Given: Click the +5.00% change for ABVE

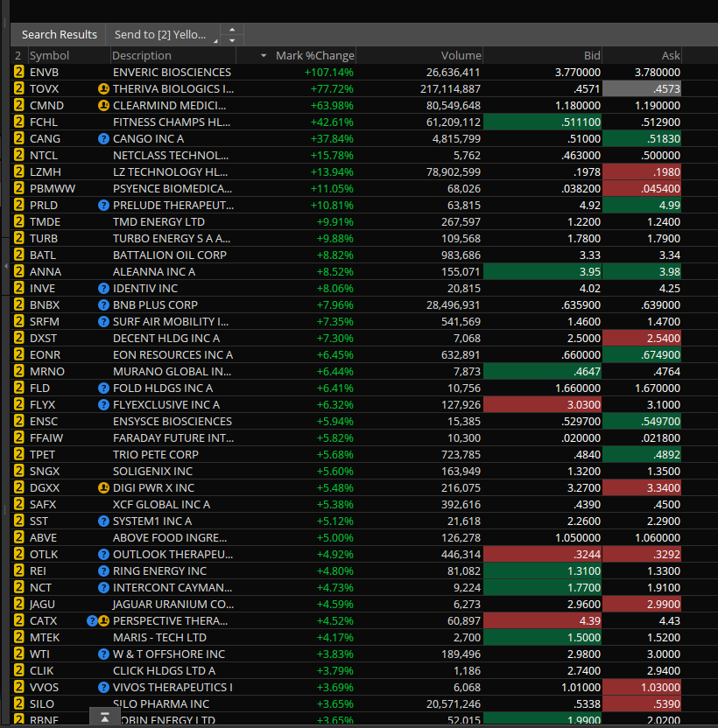Looking at the screenshot, I should tap(334, 537).
